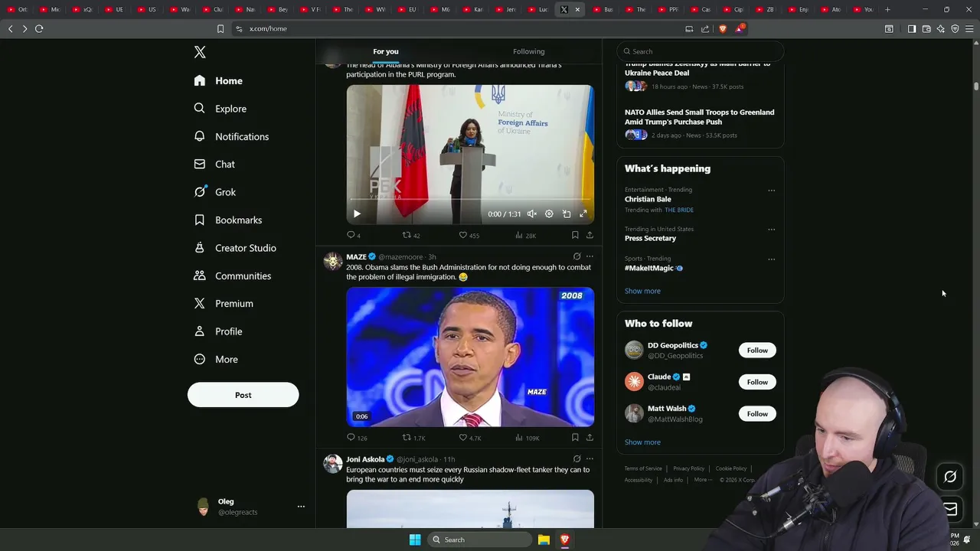The width and height of the screenshot is (980, 551).
Task: Open the three-dot menu on Joni Askola post
Action: tap(590, 459)
